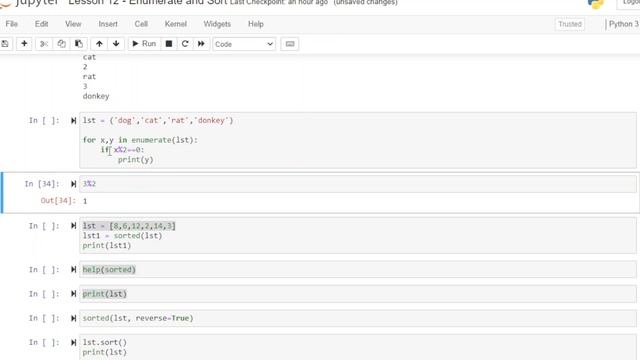Cut selected cells with the scissors icon
Image resolution: width=640 pixels, height=360 pixels.
(x=44, y=44)
